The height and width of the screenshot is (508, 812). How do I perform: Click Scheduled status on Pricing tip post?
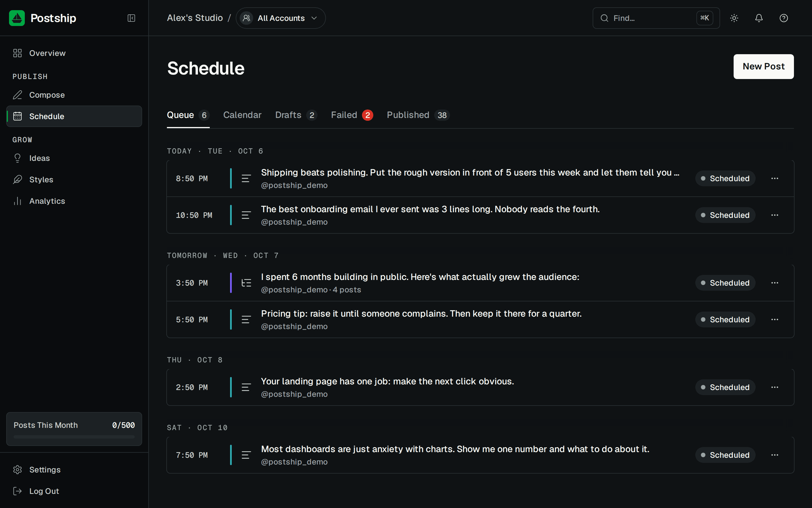(x=725, y=319)
